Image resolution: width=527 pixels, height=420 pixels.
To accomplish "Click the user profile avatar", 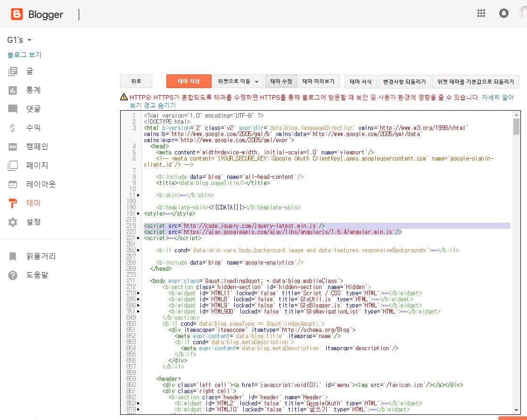I will click(x=523, y=14).
